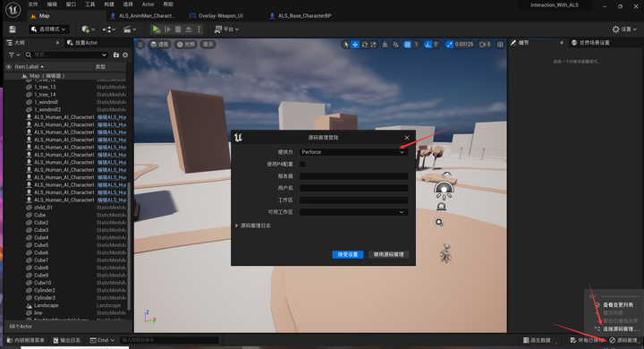Open the outliner settings gear

[125, 55]
